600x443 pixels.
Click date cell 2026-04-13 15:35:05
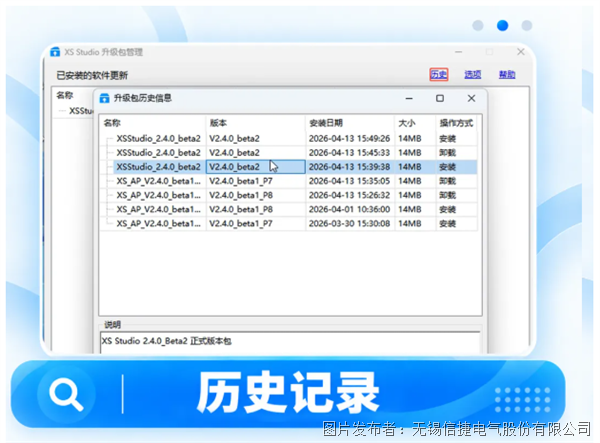pos(349,181)
